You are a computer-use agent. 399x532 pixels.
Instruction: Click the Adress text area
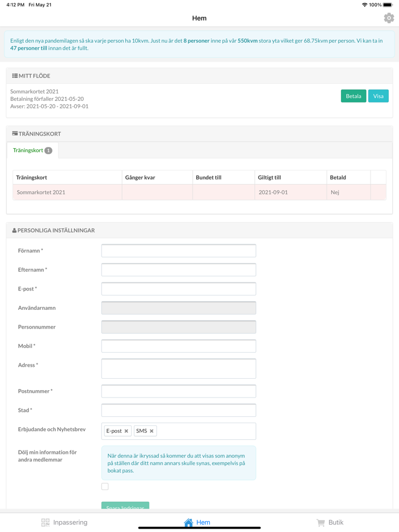pyautogui.click(x=178, y=369)
